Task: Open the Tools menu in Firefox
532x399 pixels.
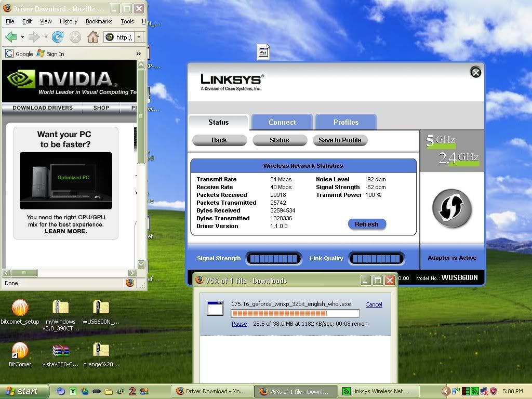Action: [127, 21]
